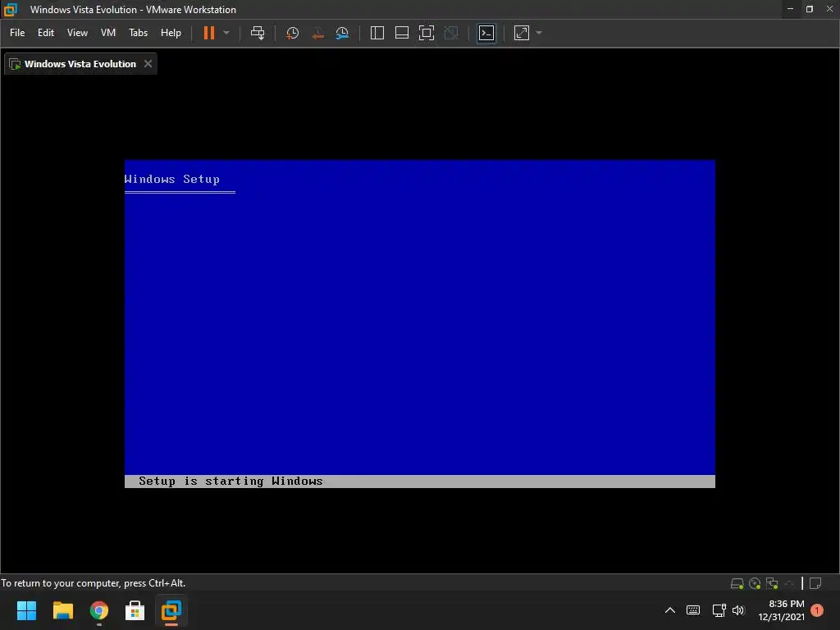
Task: Click inside the Windows Setup VM screen
Action: pyautogui.click(x=419, y=323)
